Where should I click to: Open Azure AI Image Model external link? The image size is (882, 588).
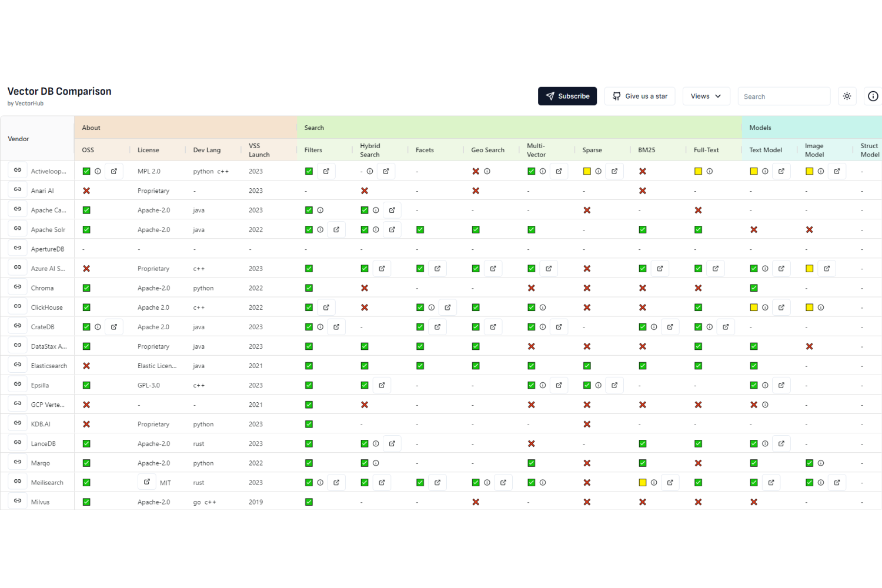click(827, 268)
